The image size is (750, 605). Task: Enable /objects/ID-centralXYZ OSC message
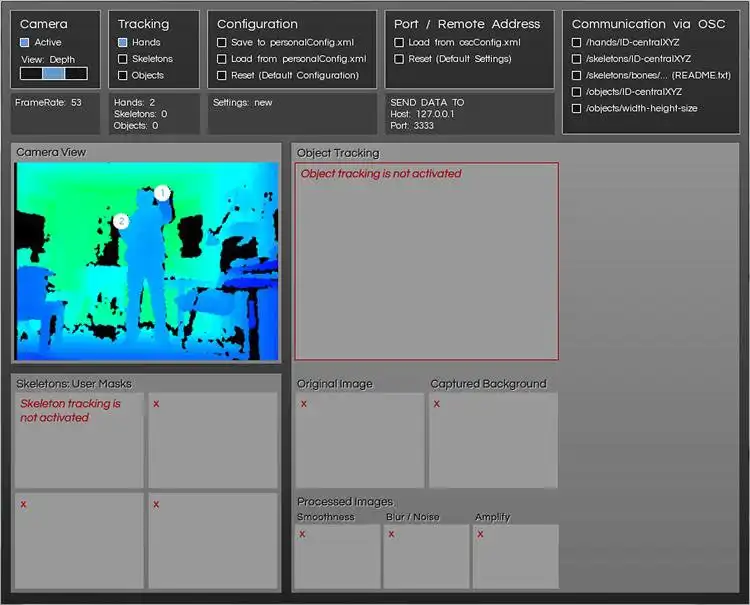tap(576, 92)
